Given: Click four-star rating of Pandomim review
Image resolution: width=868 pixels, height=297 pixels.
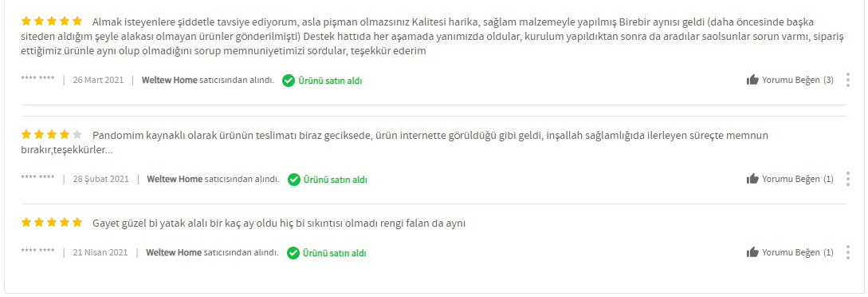Looking at the screenshot, I should tap(52, 135).
